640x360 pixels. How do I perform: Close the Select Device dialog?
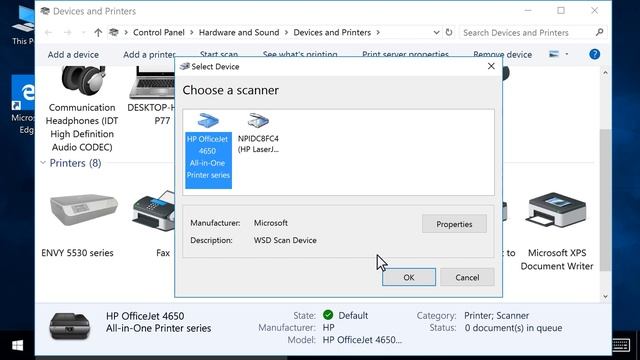tap(491, 66)
